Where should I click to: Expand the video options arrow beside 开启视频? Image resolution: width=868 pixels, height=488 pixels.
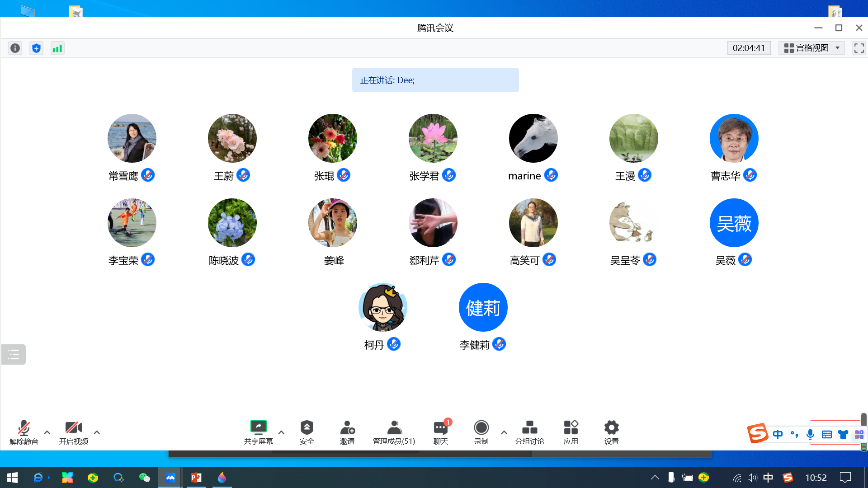97,432
